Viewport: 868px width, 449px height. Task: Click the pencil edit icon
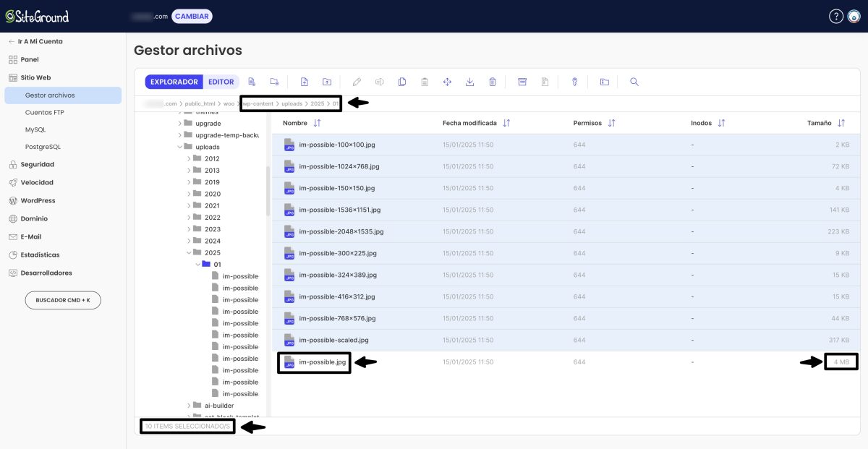tap(357, 82)
